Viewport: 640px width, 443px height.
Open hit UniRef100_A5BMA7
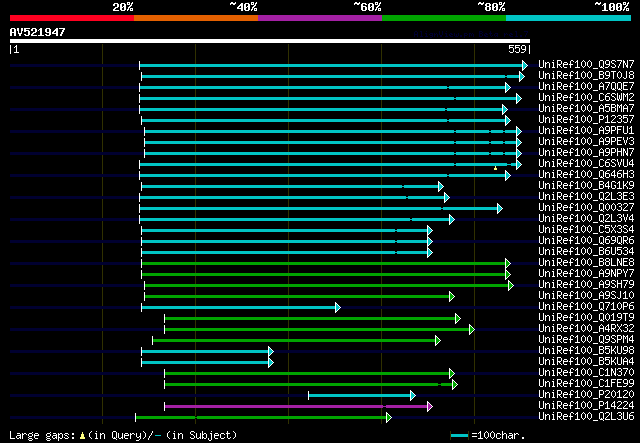[586, 108]
